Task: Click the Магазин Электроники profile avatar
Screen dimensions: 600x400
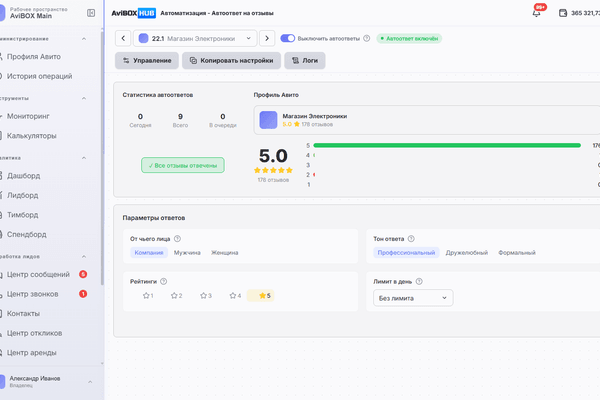Action: [268, 120]
